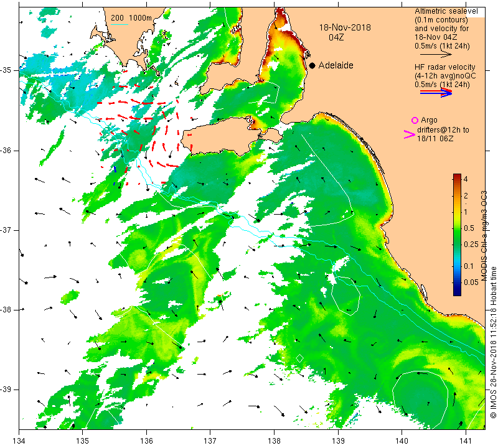
Task: Click the 'HF radar velocity' legend heading
Action: point(445,67)
